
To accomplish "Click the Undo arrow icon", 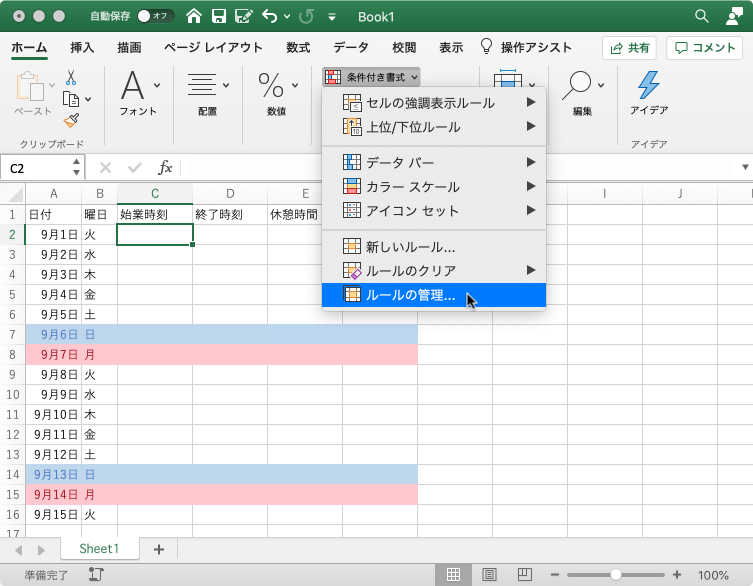I will (x=269, y=16).
